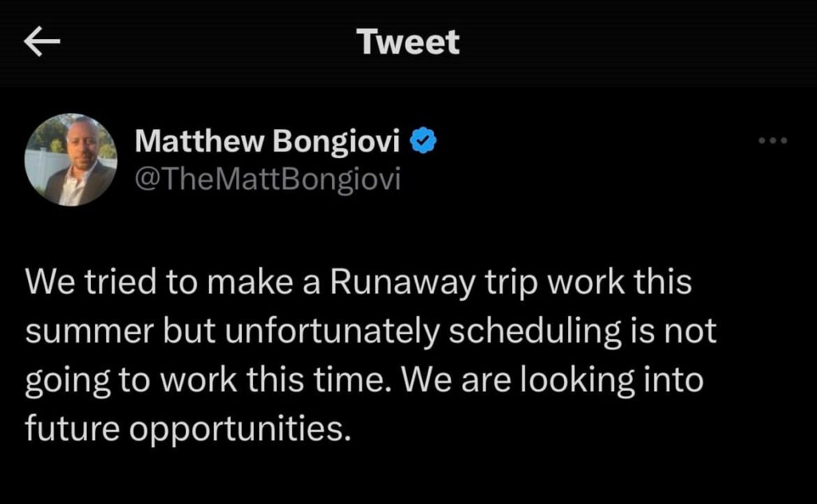Click the blue verified checkmark badge

[424, 140]
